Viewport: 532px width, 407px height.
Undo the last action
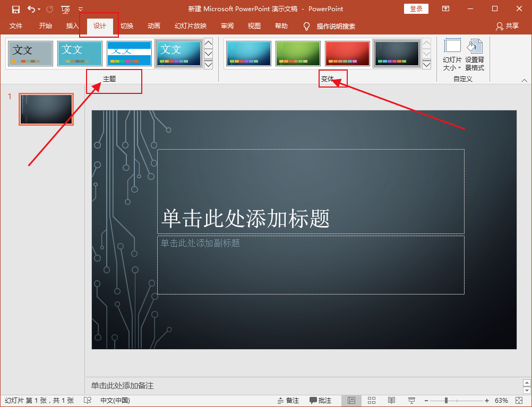point(31,8)
